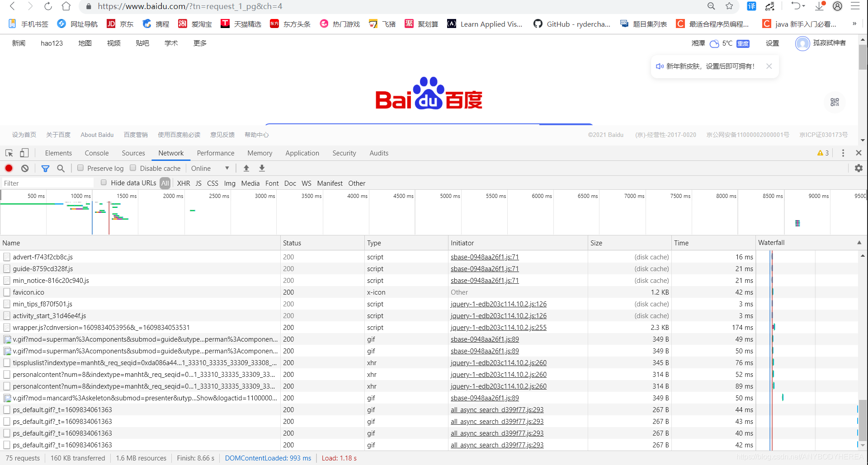Open the Performance tab
Screen dimensions: 868x465
(x=216, y=153)
